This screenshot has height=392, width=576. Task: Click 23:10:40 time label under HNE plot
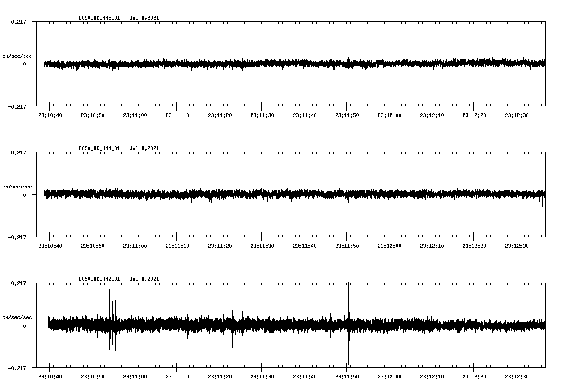50,115
